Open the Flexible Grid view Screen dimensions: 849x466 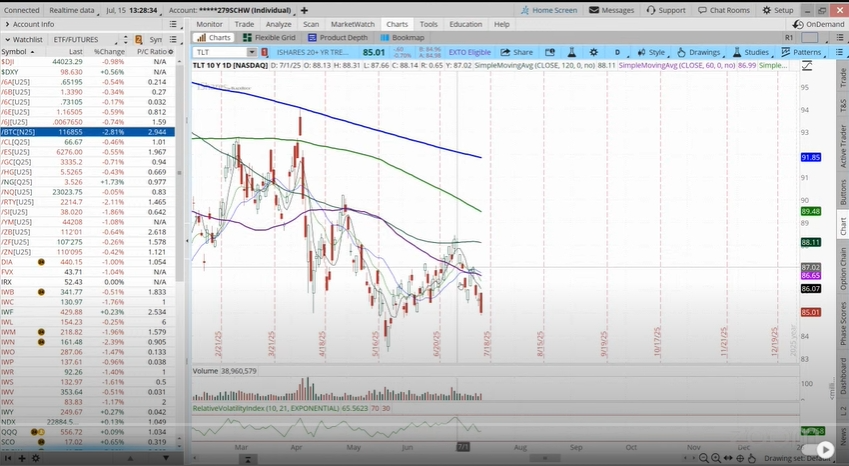(x=269, y=37)
